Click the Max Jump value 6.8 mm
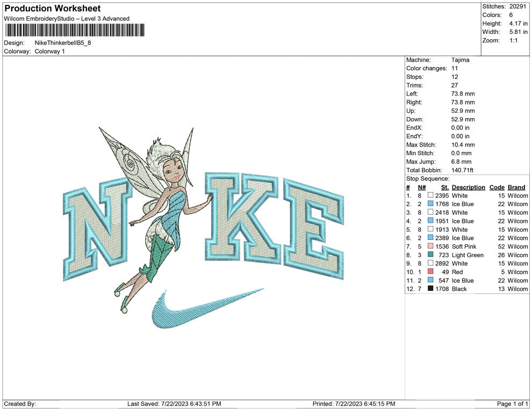Image resolution: width=532 pixels, height=409 pixels. (x=461, y=162)
